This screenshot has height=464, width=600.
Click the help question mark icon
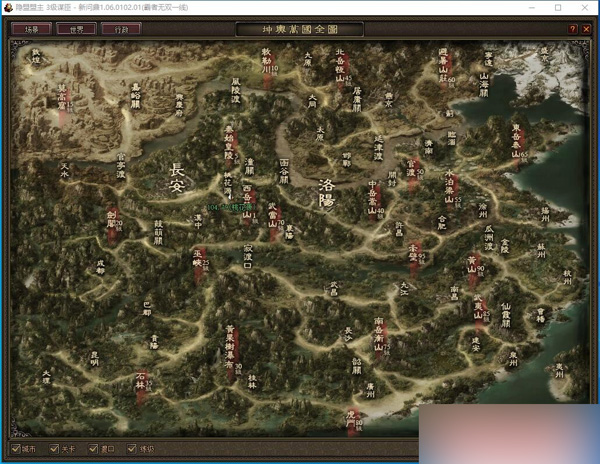tap(573, 29)
